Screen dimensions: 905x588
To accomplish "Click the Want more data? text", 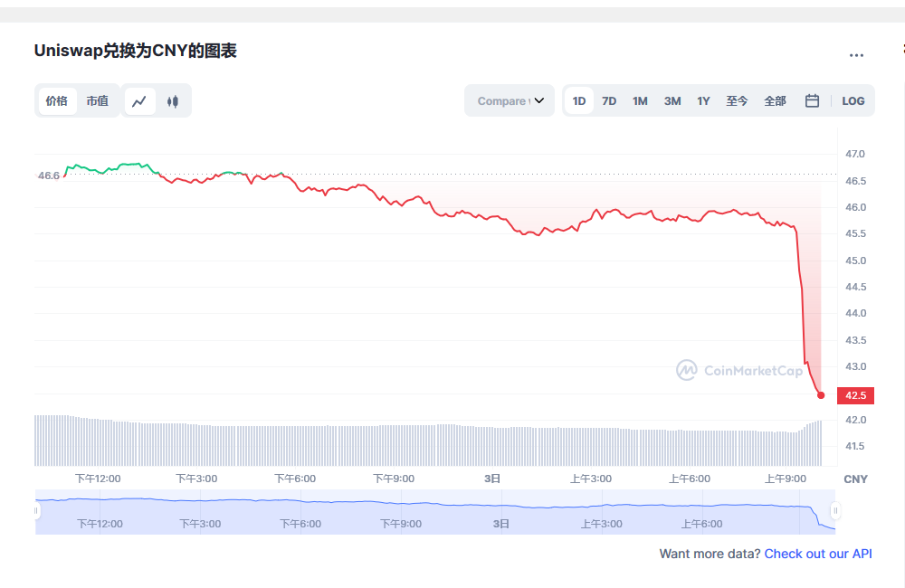I will (710, 554).
